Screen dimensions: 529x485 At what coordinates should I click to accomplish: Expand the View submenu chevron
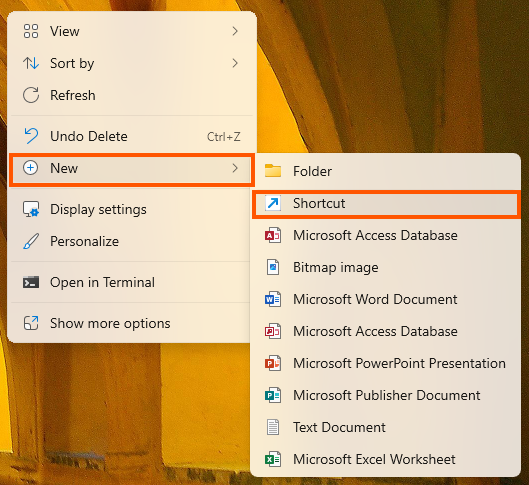click(x=235, y=31)
